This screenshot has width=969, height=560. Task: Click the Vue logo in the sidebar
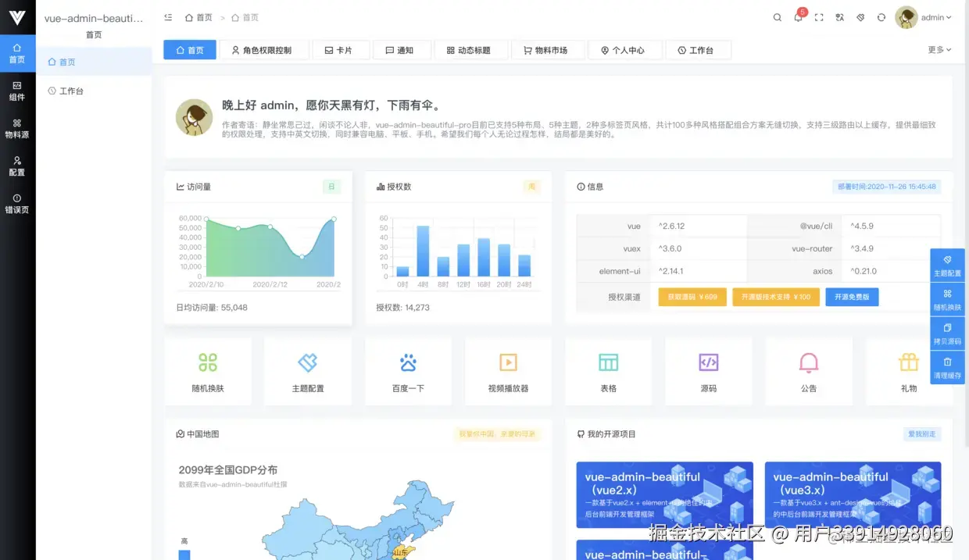pos(17,17)
